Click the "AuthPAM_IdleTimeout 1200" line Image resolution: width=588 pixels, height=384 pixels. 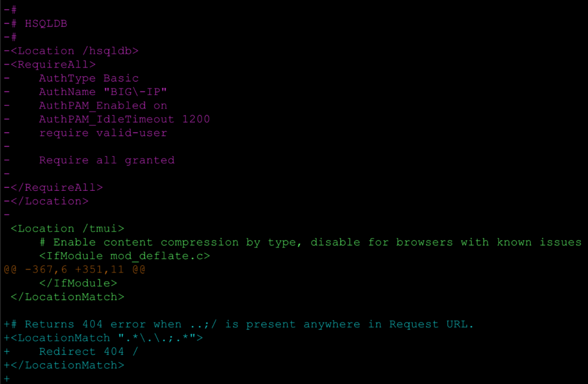pos(124,120)
